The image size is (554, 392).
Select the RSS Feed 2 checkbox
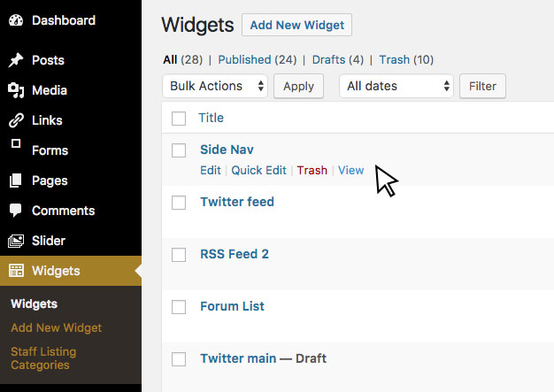tap(179, 255)
